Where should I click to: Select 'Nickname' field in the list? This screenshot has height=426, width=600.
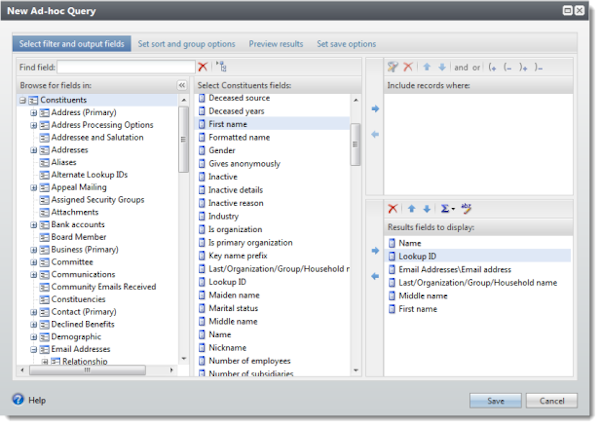point(227,348)
